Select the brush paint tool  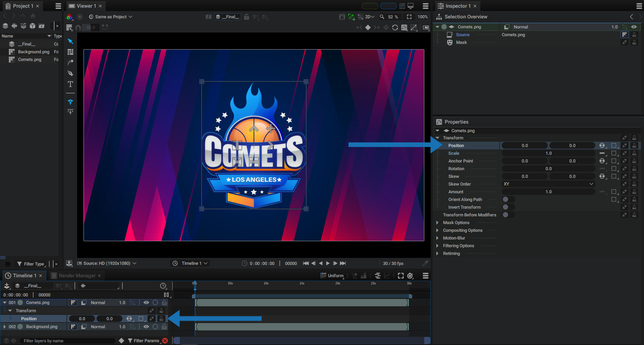(x=70, y=63)
